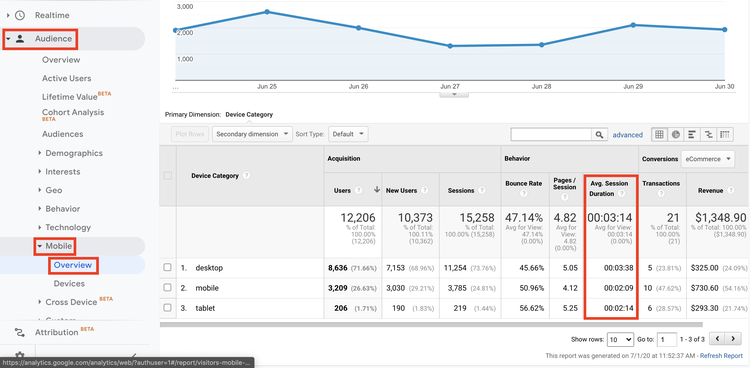This screenshot has height=368, width=750.
Task: Open the Secondary dimension dropdown
Action: 252,134
